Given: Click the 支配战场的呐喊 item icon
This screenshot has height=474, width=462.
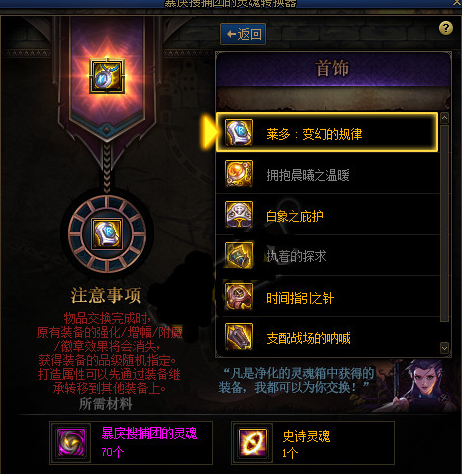Looking at the screenshot, I should click(239, 337).
